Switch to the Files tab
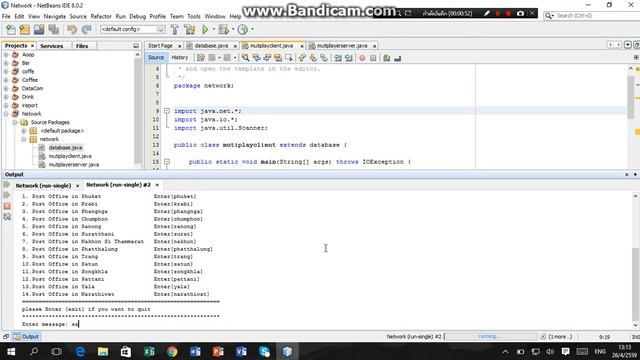This screenshot has height=360, width=640. click(x=82, y=46)
